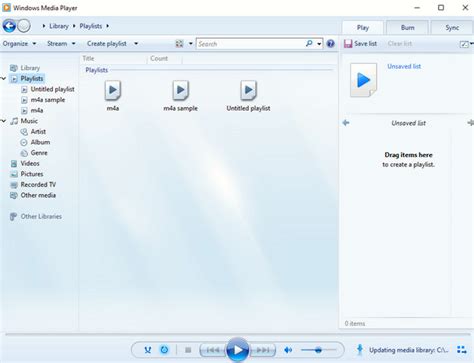Select m4a sample in the tree
The image size is (474, 363).
[x=48, y=100]
